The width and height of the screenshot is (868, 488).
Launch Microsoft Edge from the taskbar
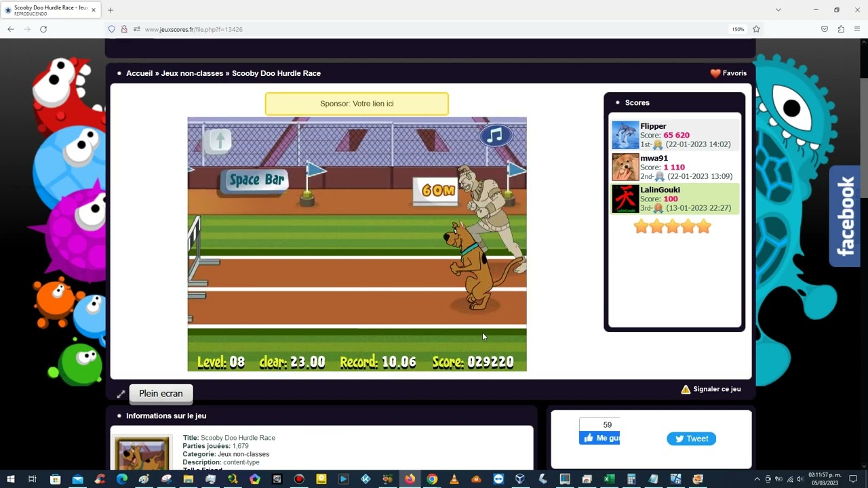122,479
